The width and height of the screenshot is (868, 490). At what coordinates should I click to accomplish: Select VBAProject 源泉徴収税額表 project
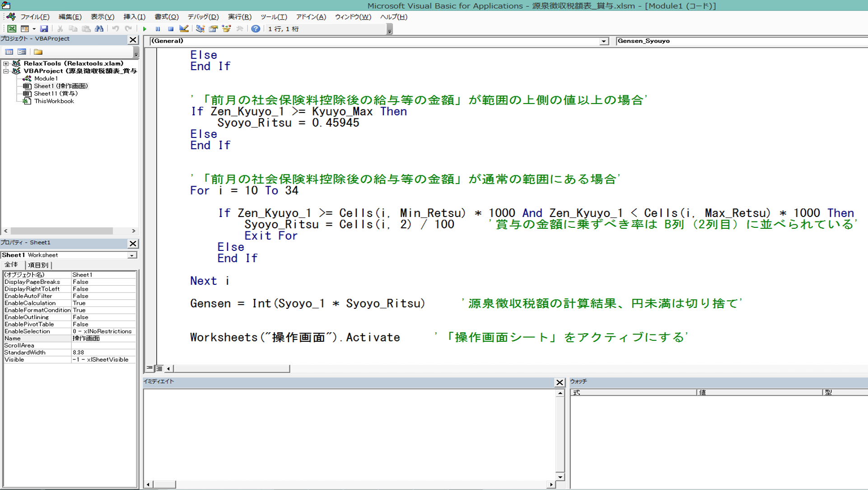pyautogui.click(x=80, y=71)
